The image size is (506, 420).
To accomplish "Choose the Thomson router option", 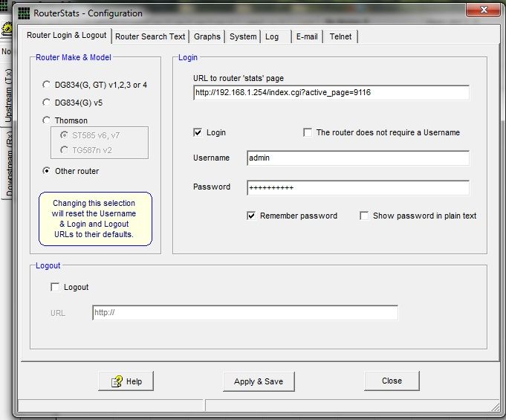I will pyautogui.click(x=48, y=120).
